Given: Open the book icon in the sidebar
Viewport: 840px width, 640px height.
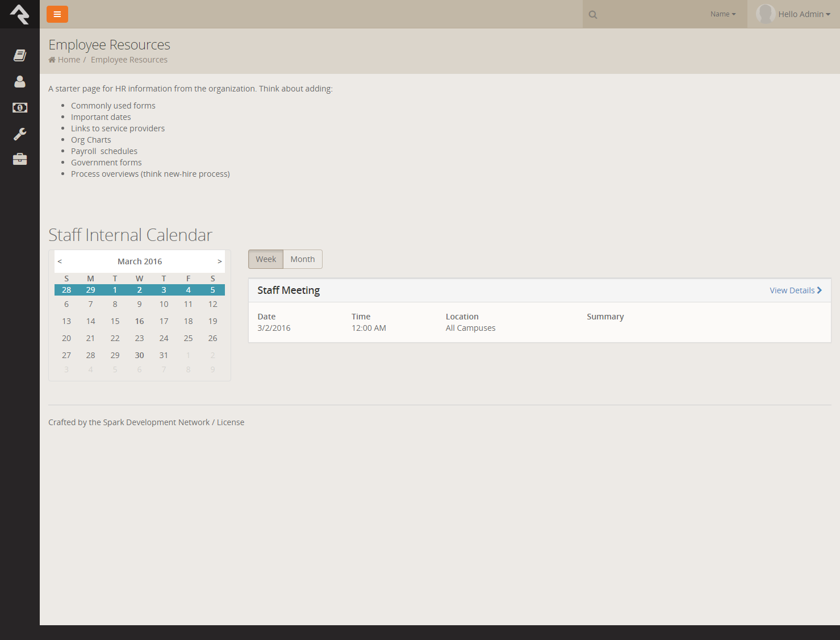Looking at the screenshot, I should 20,55.
